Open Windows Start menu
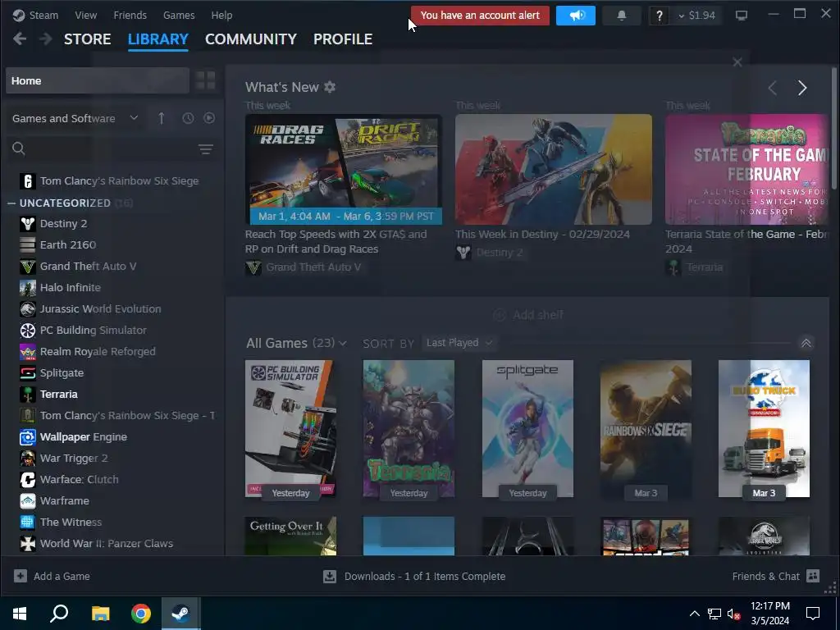Viewport: 840px width, 630px height. [20, 614]
